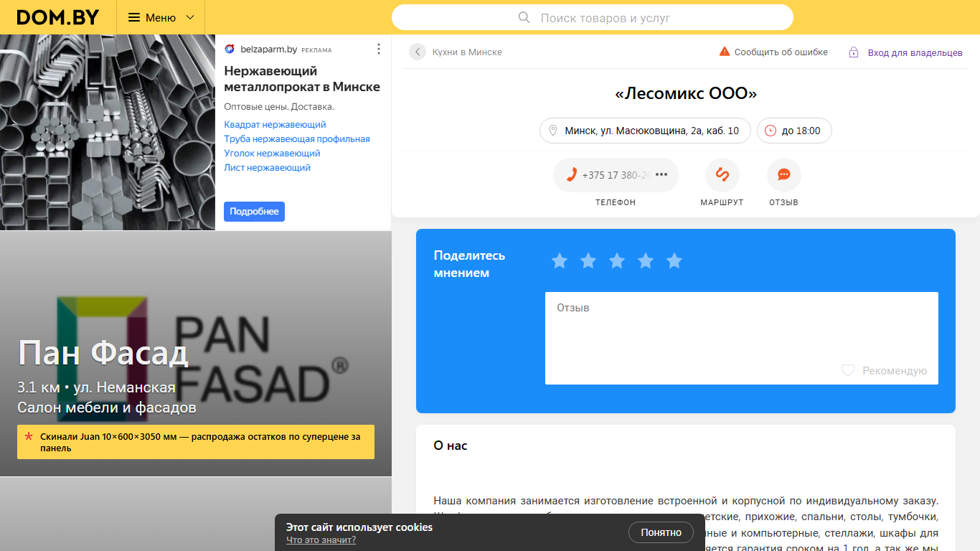The image size is (980, 551).
Task: Click the Отзыв speech bubble icon
Action: [x=784, y=175]
